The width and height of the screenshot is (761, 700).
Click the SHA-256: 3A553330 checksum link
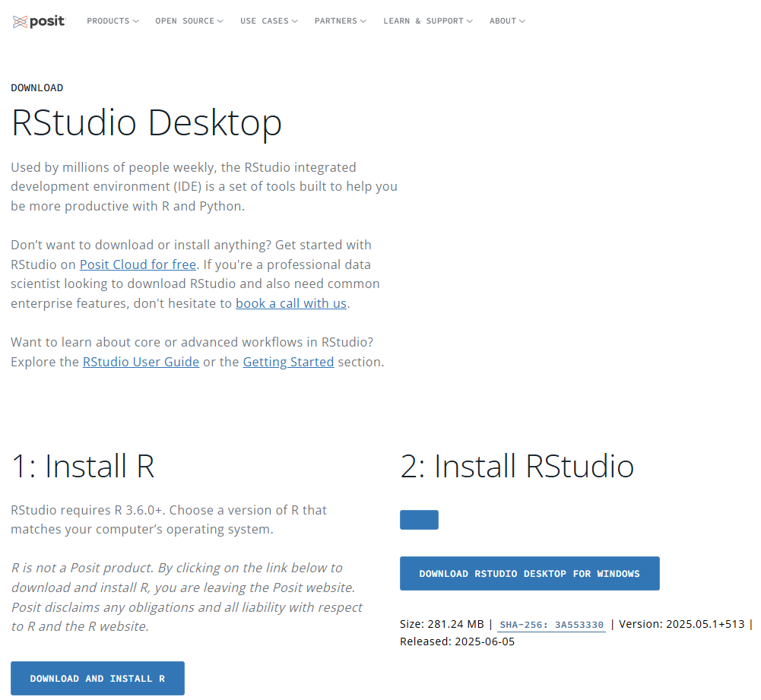(552, 625)
